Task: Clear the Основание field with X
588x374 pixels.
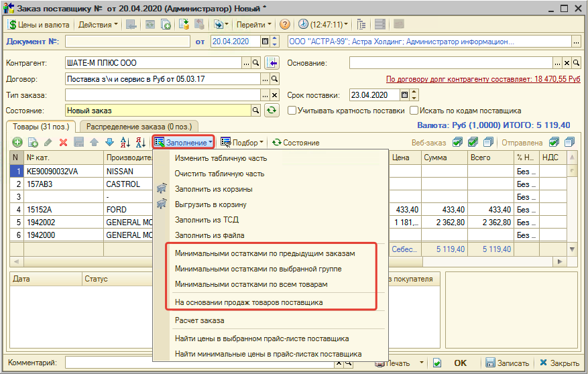Action: pyautogui.click(x=567, y=63)
